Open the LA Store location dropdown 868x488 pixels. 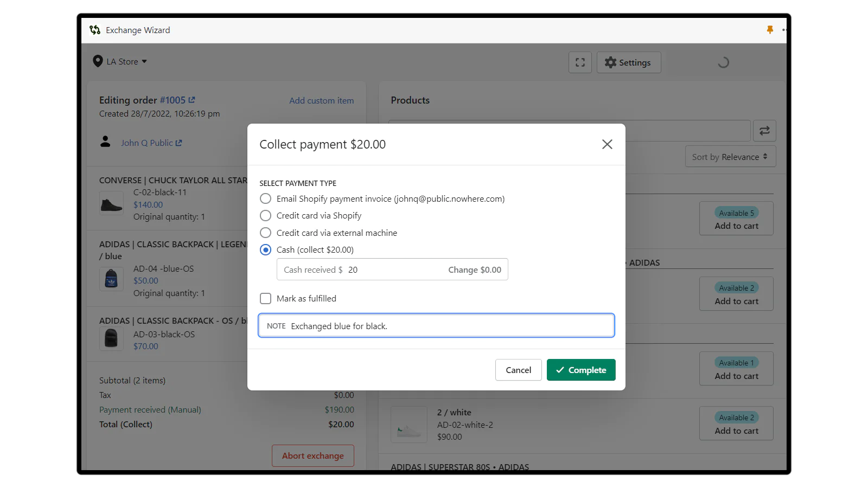click(120, 62)
